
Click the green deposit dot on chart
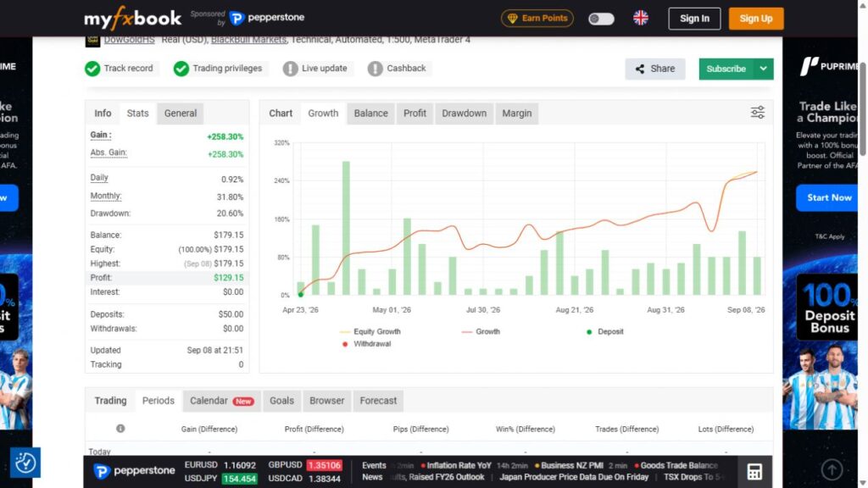[x=301, y=295]
